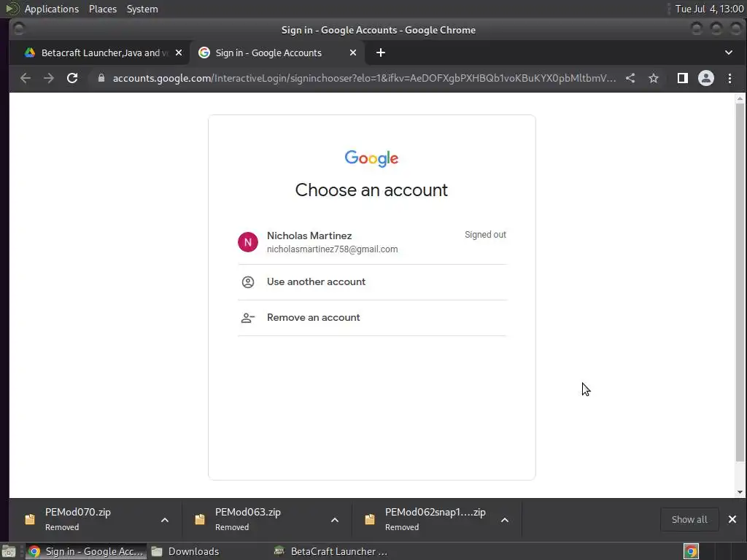
Task: Expand options for PEMod063.zip download
Action: tap(335, 520)
